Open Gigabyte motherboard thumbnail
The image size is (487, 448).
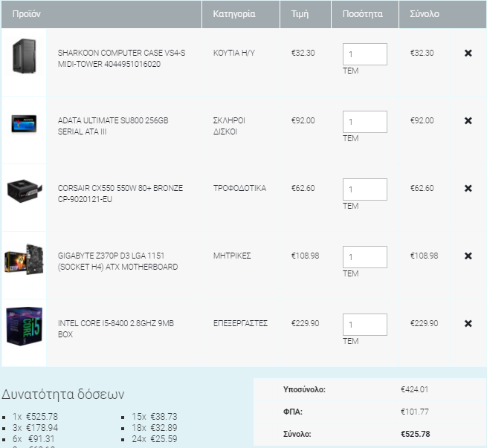pyautogui.click(x=24, y=259)
